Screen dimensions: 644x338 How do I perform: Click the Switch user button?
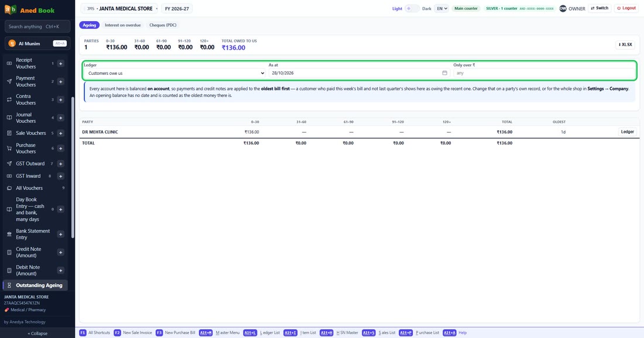point(600,8)
